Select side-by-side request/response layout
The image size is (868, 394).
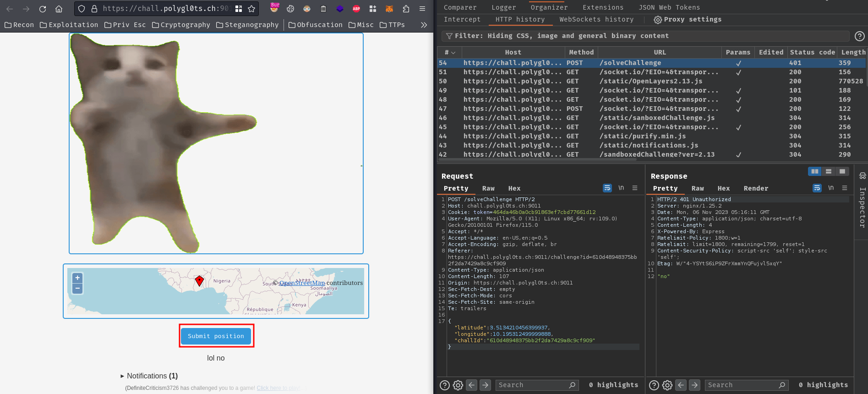pos(815,171)
